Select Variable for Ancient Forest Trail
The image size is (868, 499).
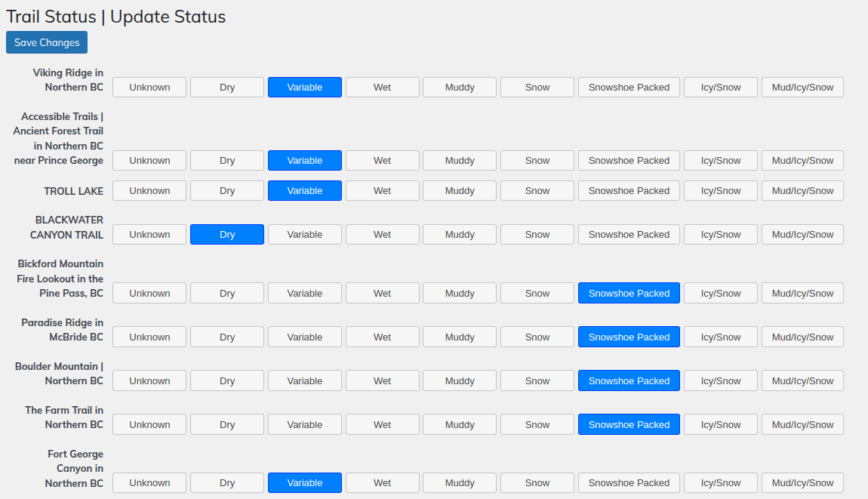pyautogui.click(x=304, y=161)
